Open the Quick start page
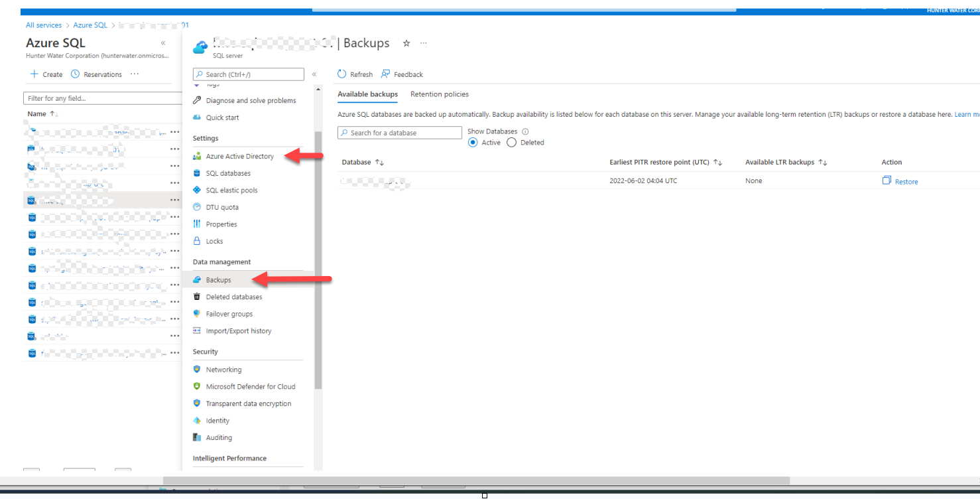Image resolution: width=980 pixels, height=499 pixels. 222,117
